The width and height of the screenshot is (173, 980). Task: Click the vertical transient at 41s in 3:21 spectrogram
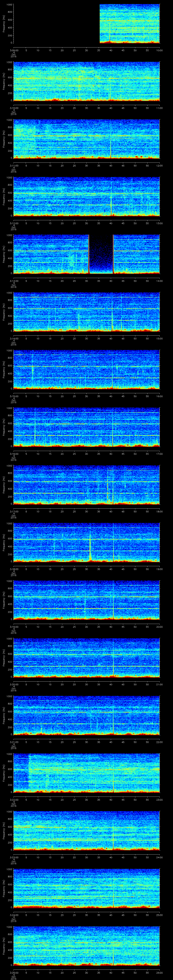tap(113, 715)
